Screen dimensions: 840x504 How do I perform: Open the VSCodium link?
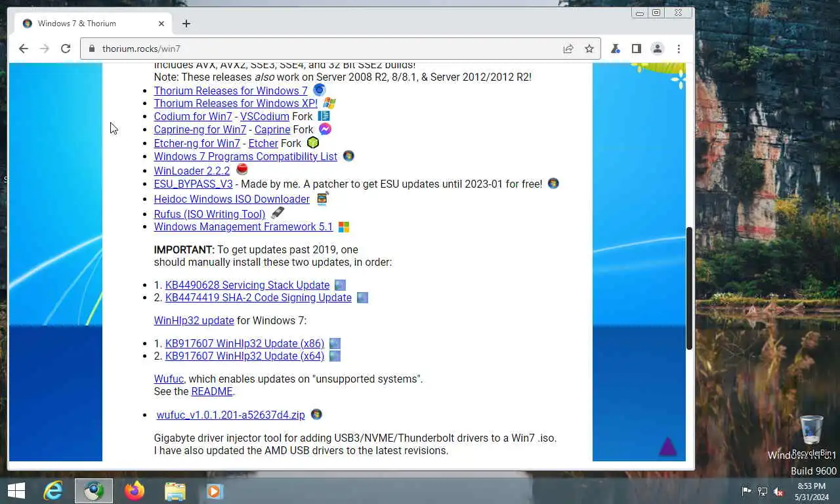click(x=264, y=116)
